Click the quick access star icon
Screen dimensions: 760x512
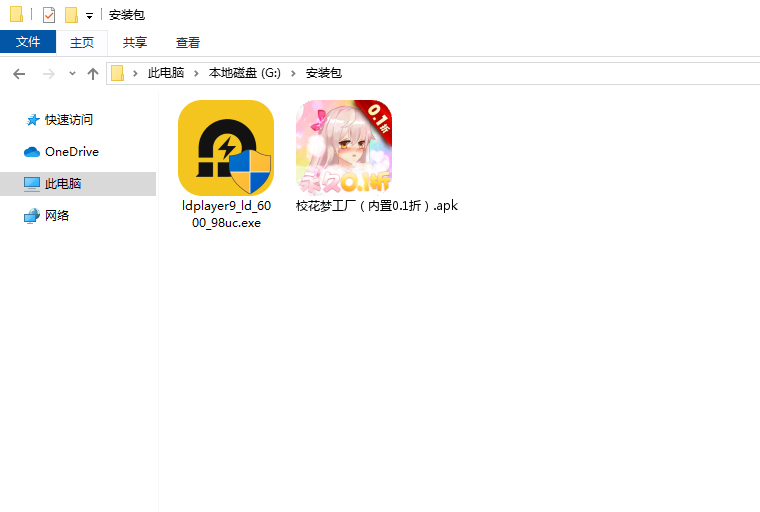coord(32,119)
